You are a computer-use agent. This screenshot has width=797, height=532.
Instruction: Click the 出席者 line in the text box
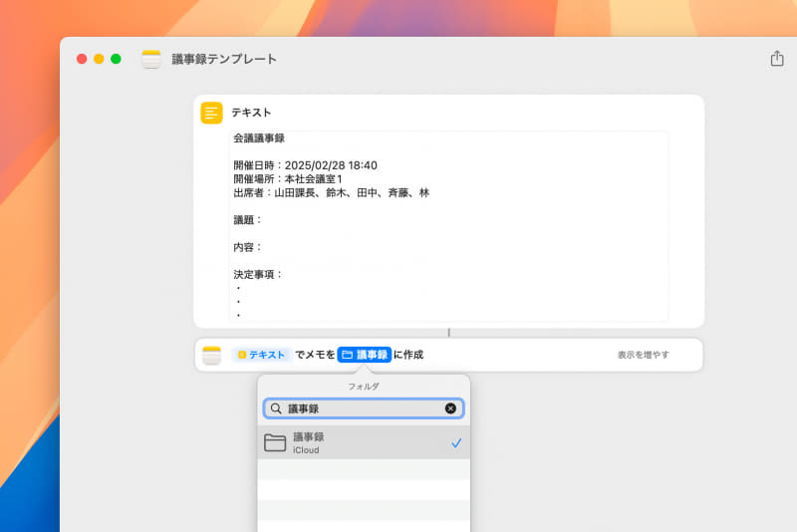[x=332, y=193]
